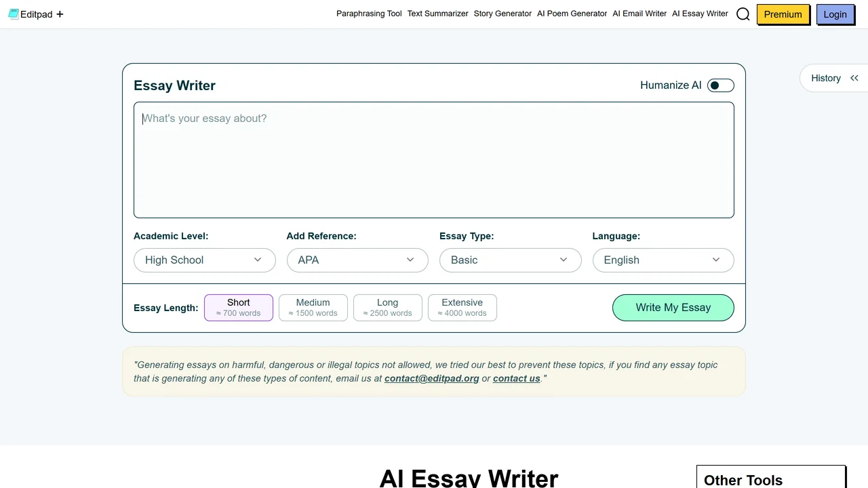Expand the Language dropdown
The image size is (868, 488).
pyautogui.click(x=663, y=260)
